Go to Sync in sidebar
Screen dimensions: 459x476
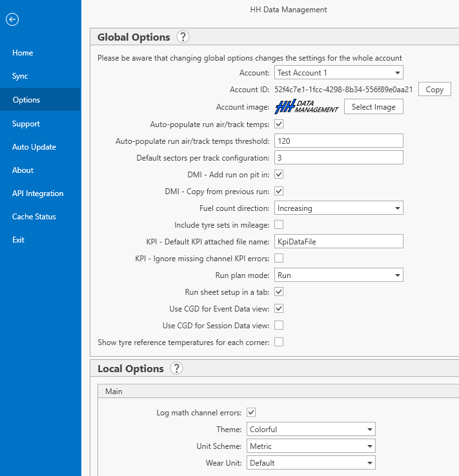click(x=20, y=76)
